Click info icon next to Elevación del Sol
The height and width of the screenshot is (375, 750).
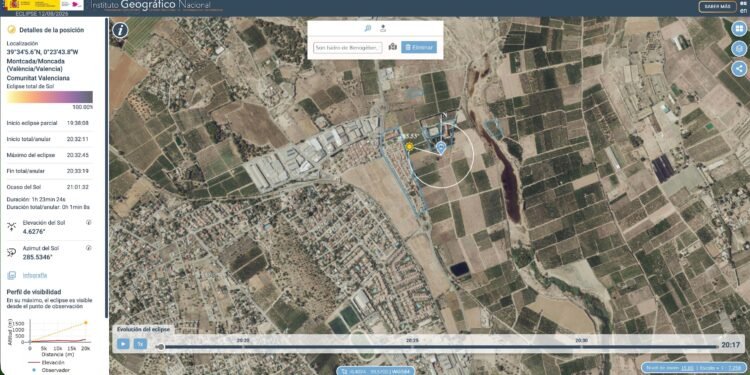(x=88, y=222)
